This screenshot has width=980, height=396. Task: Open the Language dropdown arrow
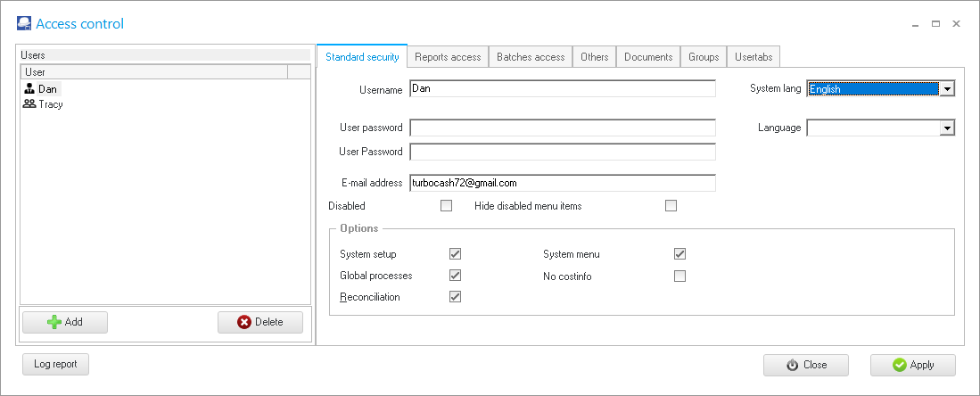(948, 128)
